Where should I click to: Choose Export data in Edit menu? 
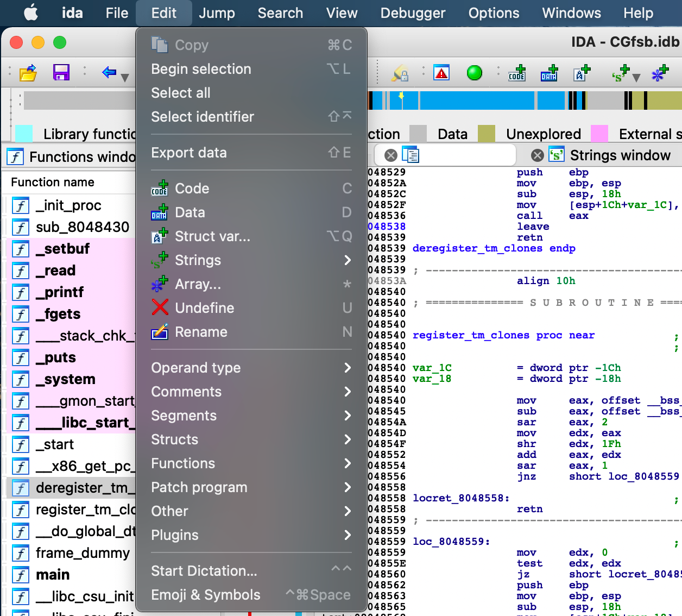tap(251, 153)
